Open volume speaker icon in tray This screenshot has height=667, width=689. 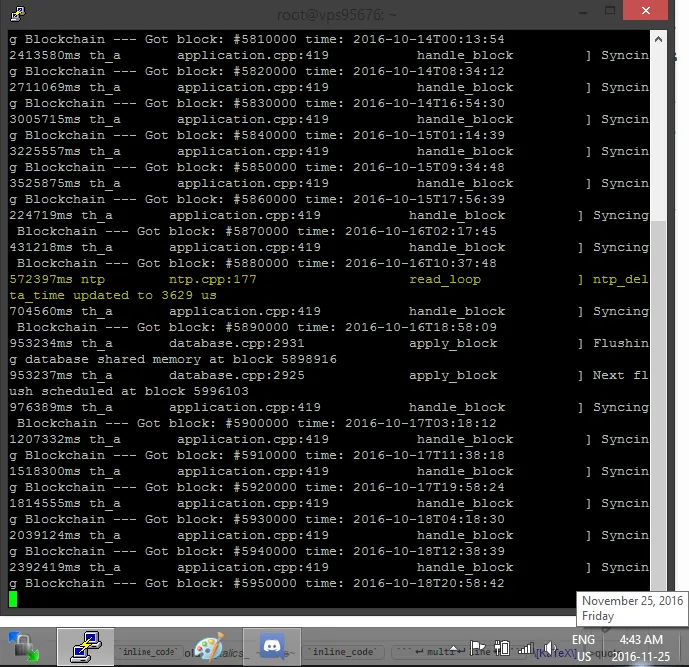coord(549,648)
